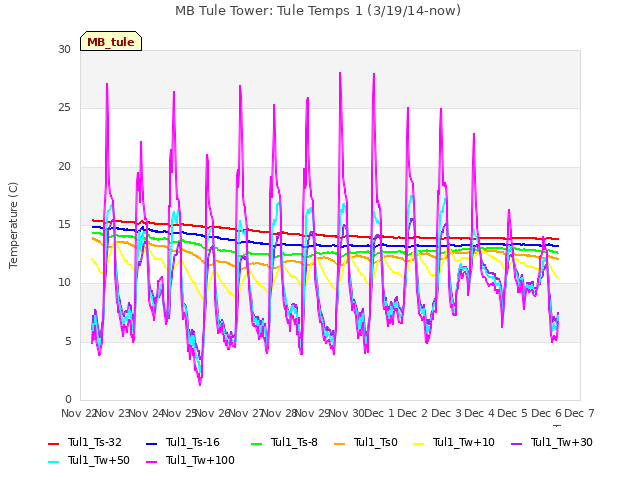Click the Dec 1 x-axis date
640x480 pixels.
pos(379,413)
